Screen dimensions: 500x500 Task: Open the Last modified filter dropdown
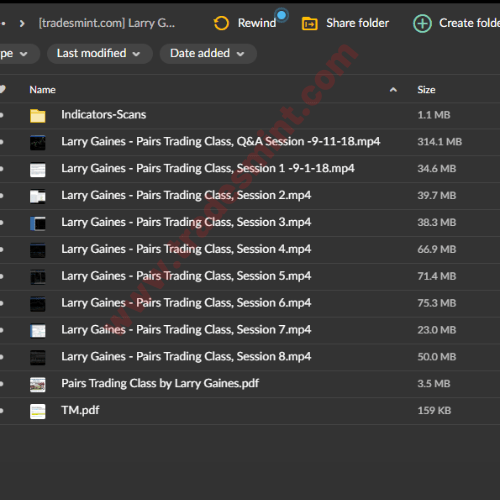tap(100, 54)
